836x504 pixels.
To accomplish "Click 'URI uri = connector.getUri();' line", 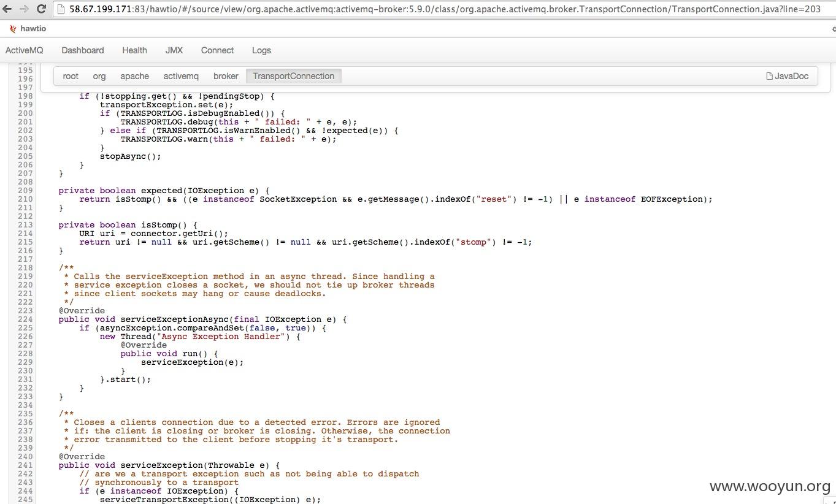I will click(x=153, y=233).
